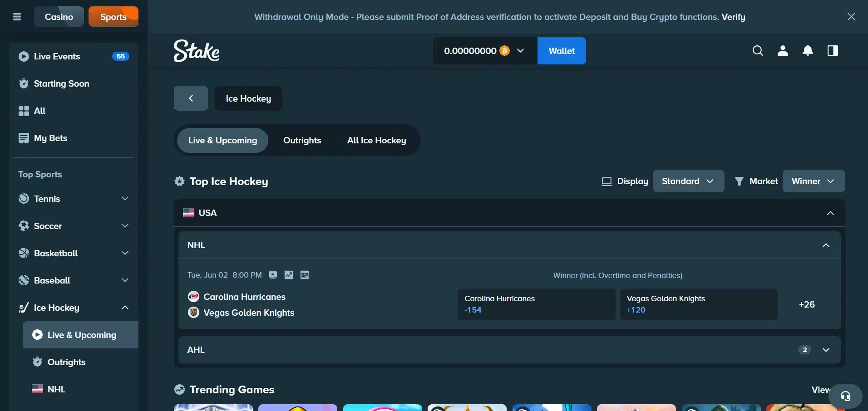Click the Soccer ball icon
The height and width of the screenshot is (411, 868).
[24, 226]
